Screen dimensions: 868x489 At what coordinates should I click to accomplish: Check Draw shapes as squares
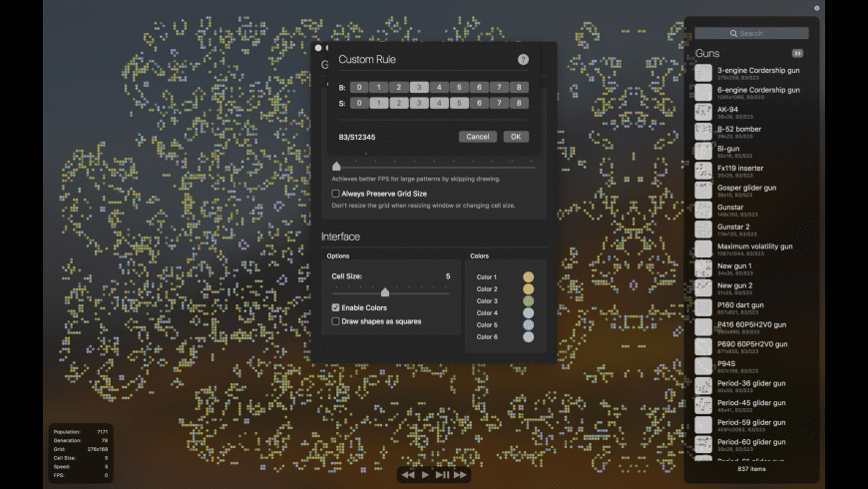tap(335, 321)
